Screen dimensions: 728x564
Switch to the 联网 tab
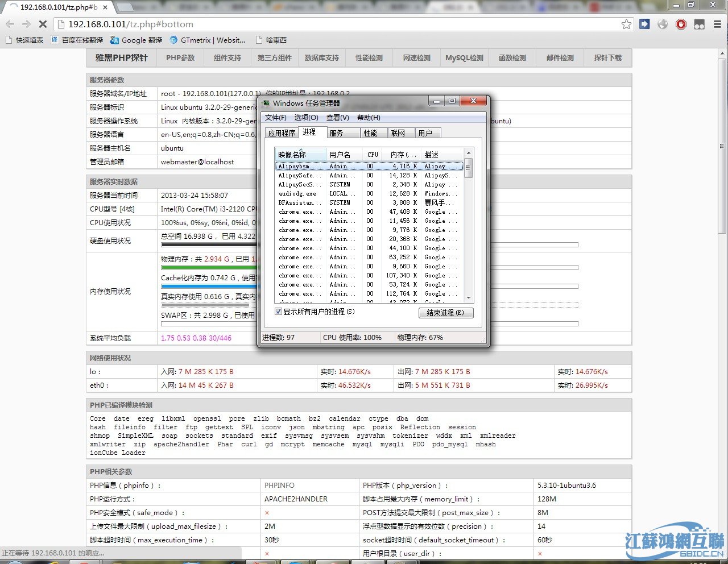tap(400, 133)
